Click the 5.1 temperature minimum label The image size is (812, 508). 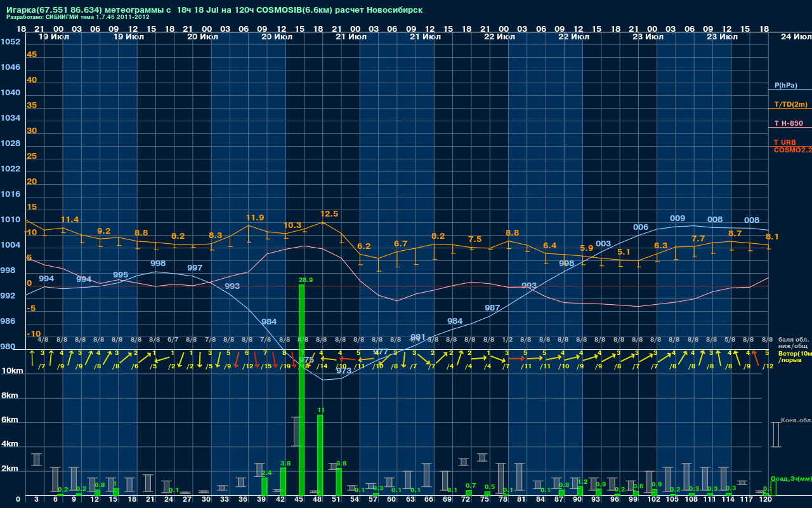point(624,252)
